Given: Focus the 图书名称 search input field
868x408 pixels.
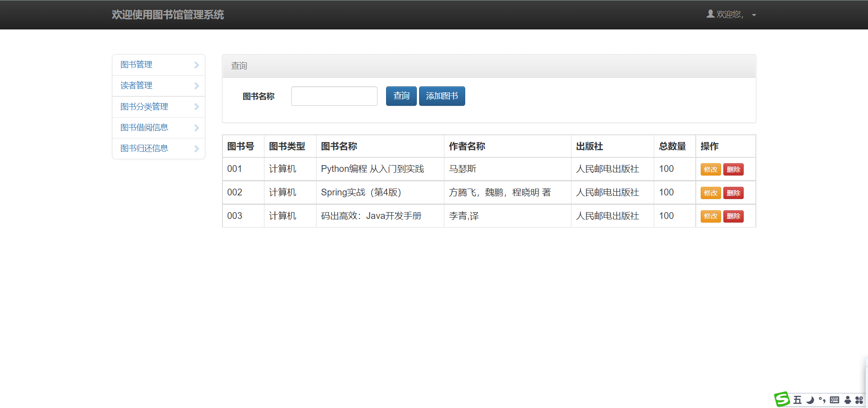Looking at the screenshot, I should pyautogui.click(x=334, y=96).
